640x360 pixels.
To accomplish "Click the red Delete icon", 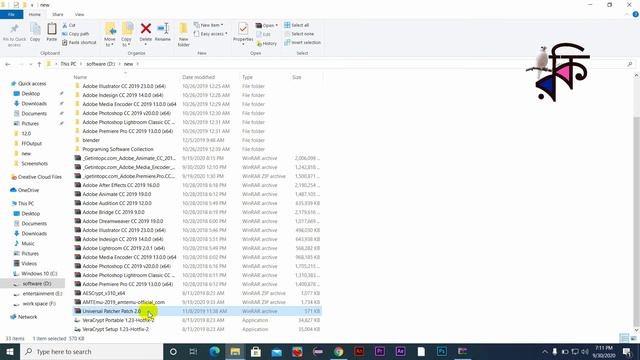I will click(x=146, y=29).
